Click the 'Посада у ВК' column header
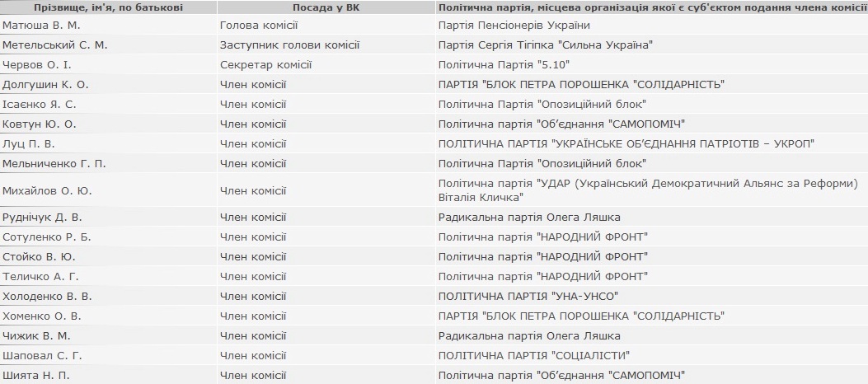 326,7
